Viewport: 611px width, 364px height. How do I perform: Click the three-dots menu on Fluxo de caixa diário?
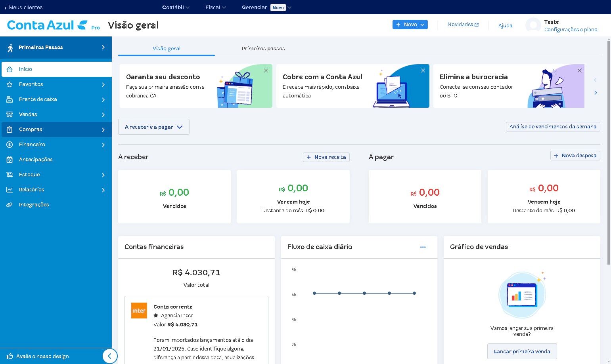pos(423,247)
